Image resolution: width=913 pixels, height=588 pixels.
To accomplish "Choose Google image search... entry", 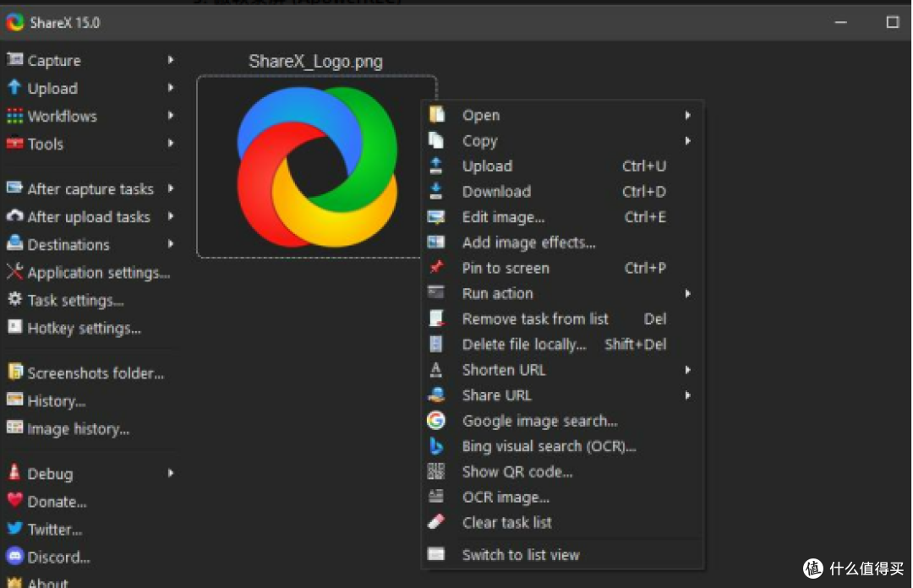I will pyautogui.click(x=562, y=421).
